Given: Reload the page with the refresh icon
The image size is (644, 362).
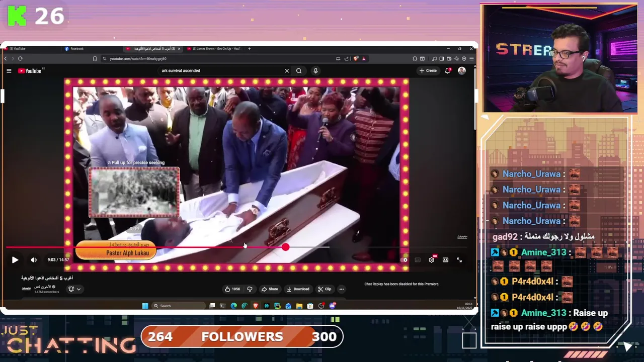Looking at the screenshot, I should click(20, 59).
